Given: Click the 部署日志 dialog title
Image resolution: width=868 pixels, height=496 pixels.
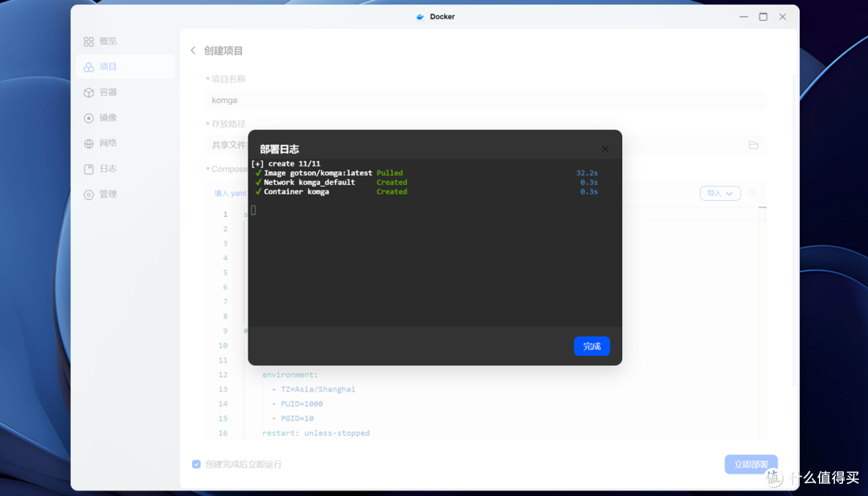Looking at the screenshot, I should coord(280,149).
